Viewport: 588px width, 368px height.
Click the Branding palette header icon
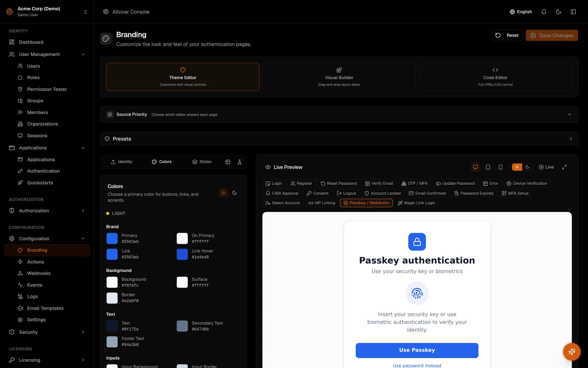(106, 38)
